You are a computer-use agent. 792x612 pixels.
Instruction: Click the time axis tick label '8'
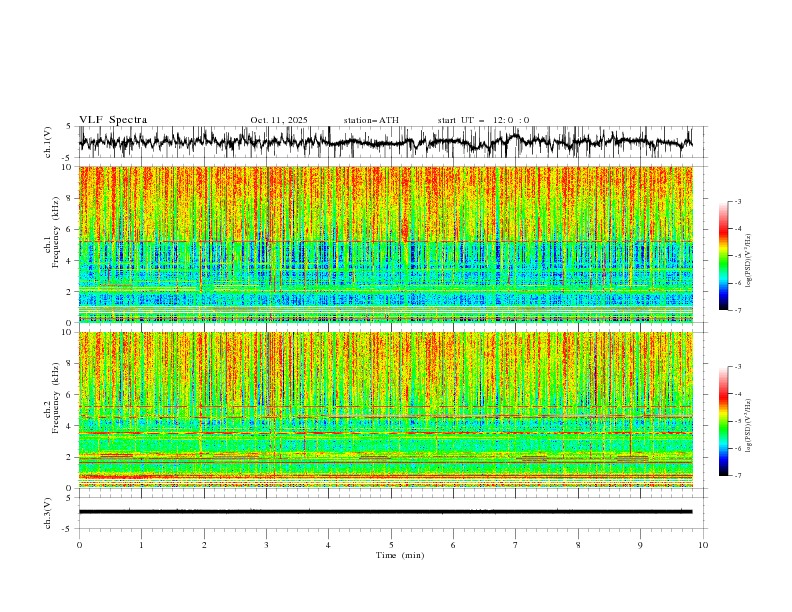(x=578, y=545)
